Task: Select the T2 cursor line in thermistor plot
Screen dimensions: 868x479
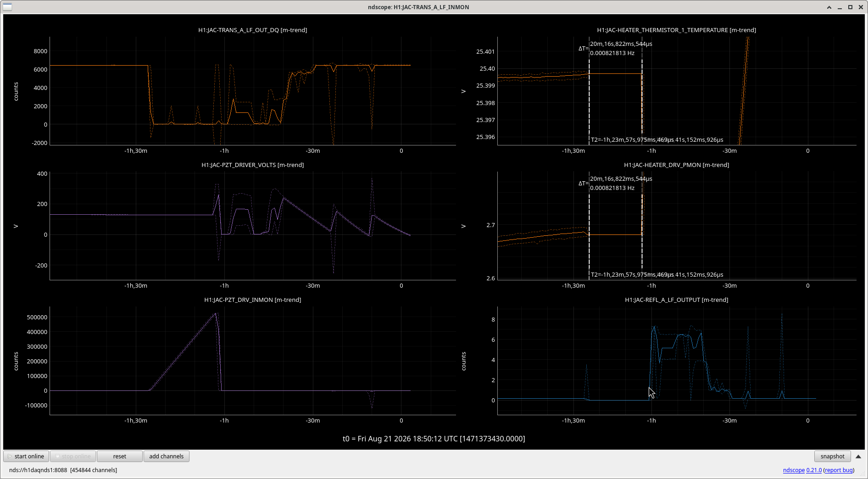Action: (x=589, y=92)
